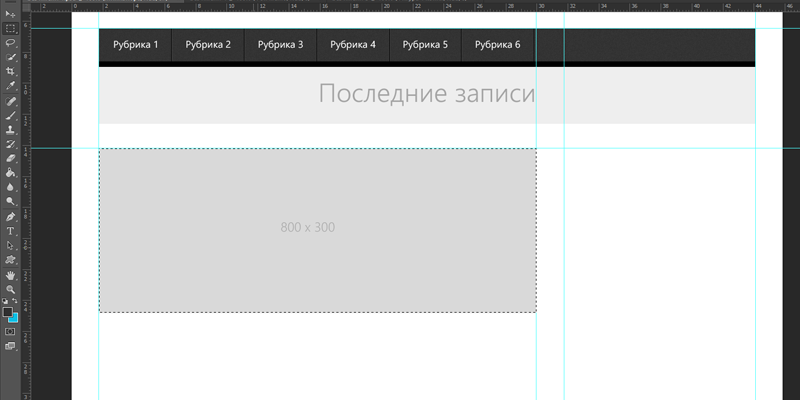Activate the Horizontal Type tool

(x=10, y=231)
